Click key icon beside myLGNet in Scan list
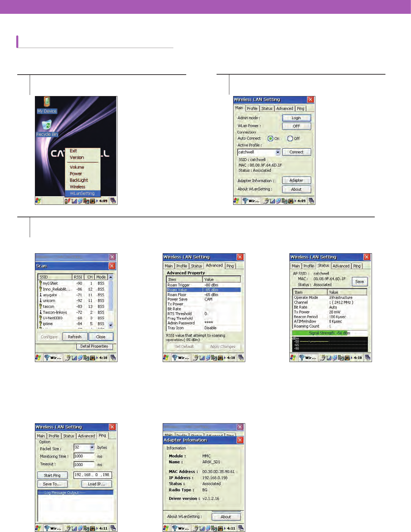 coord(40,283)
